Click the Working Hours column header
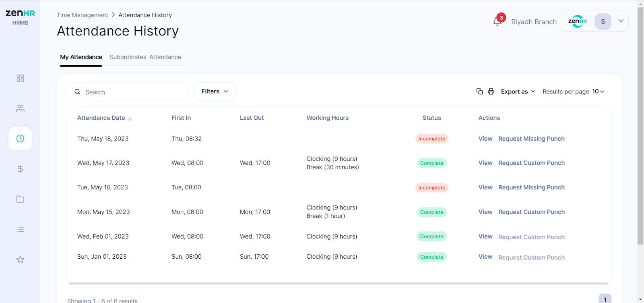The height and width of the screenshot is (303, 644). point(328,118)
